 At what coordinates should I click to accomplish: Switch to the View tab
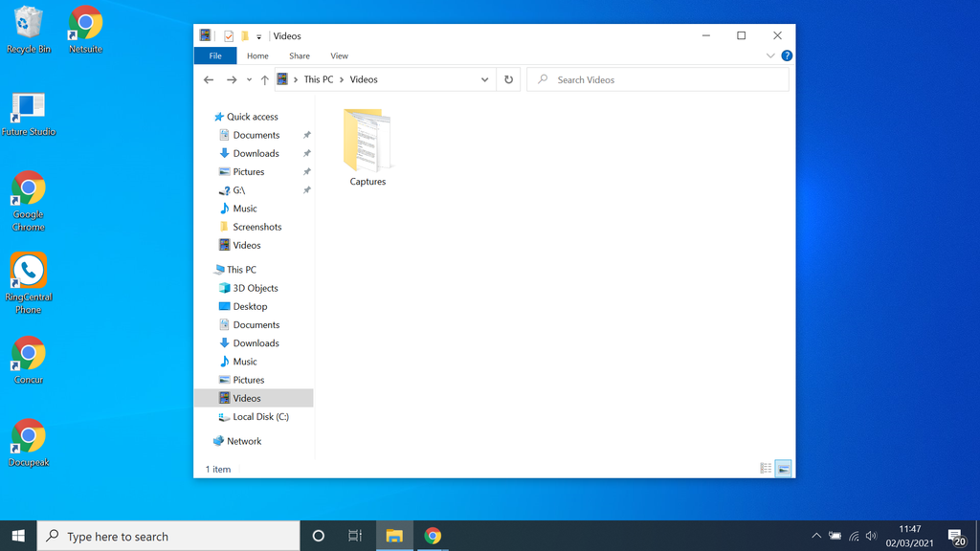point(339,55)
